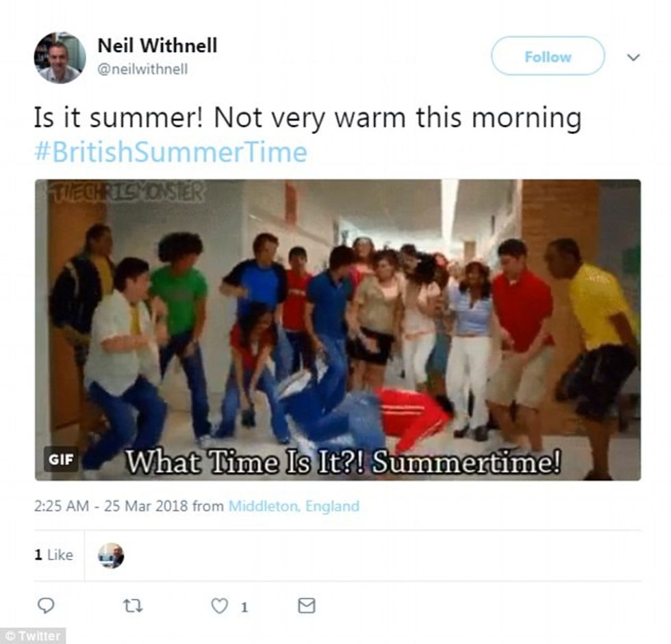Play the Summertime GIF
Screen dimensions: 671x644
[x=338, y=330]
